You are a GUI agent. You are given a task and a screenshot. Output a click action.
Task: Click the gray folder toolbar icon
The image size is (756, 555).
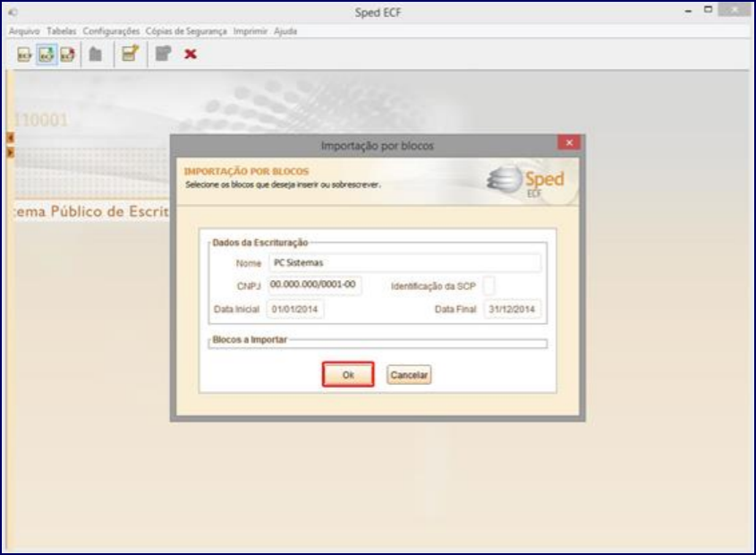(x=96, y=54)
